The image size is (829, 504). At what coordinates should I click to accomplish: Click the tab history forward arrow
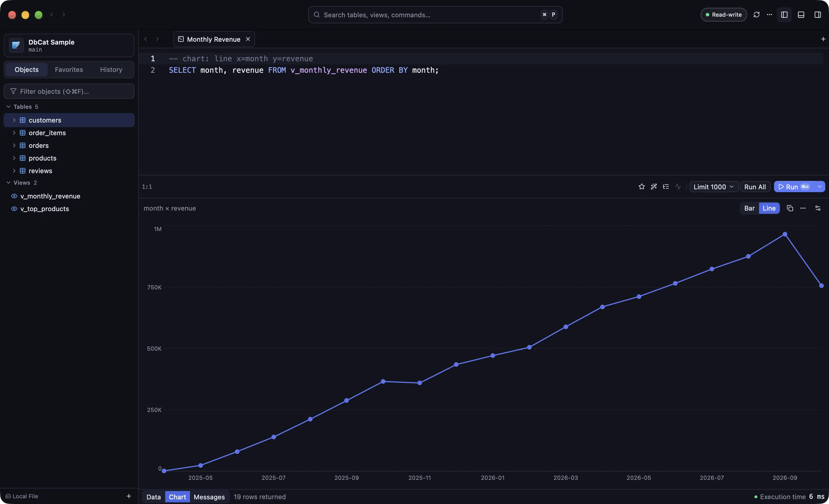point(157,39)
